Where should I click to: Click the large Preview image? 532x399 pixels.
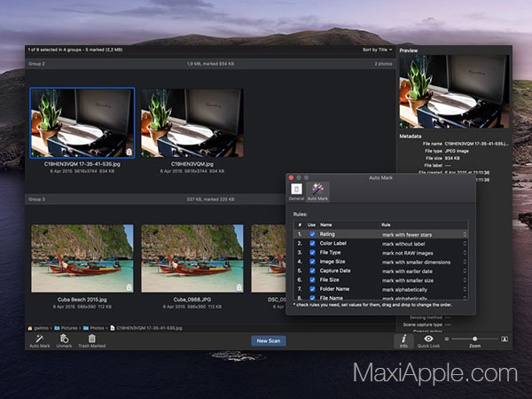pos(454,91)
